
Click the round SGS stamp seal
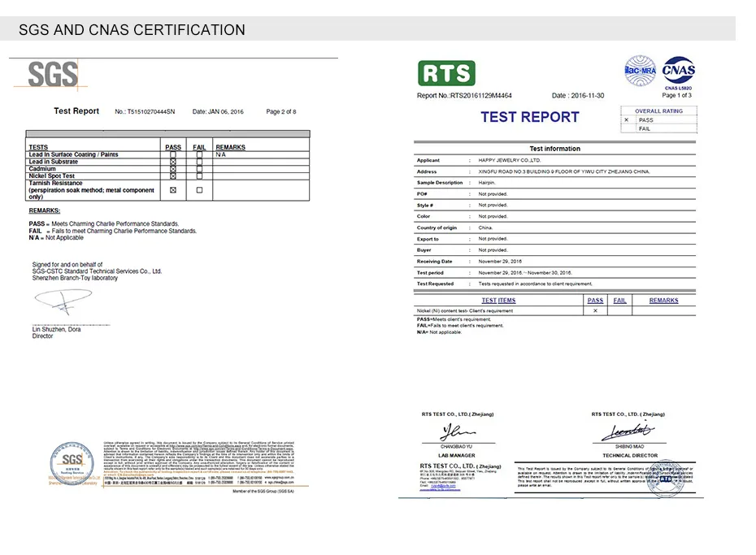point(72,462)
